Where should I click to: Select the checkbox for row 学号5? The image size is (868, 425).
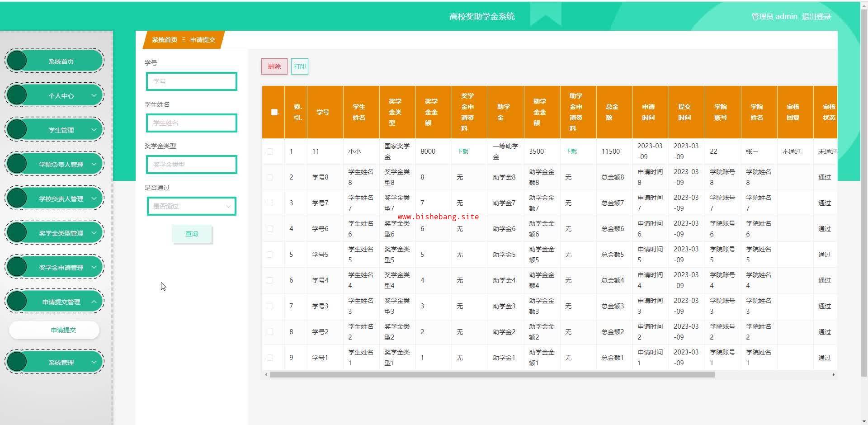270,255
